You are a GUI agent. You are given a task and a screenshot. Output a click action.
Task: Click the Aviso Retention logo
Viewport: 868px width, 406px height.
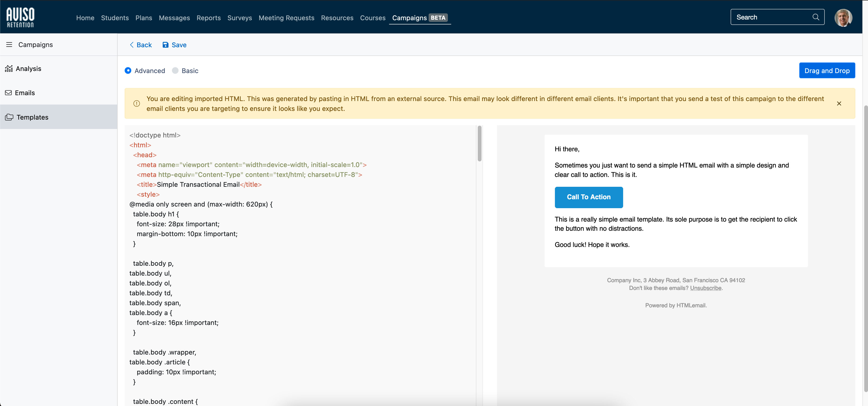[20, 17]
